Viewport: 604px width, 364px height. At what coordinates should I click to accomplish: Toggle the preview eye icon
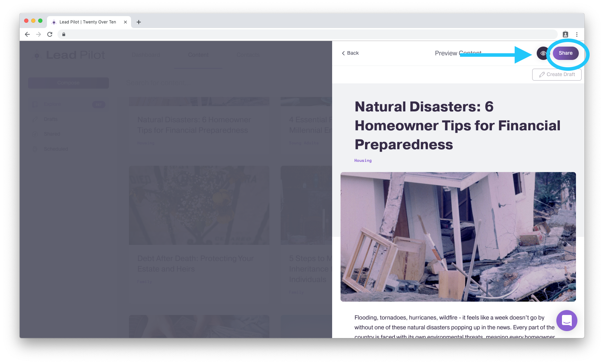pos(543,53)
